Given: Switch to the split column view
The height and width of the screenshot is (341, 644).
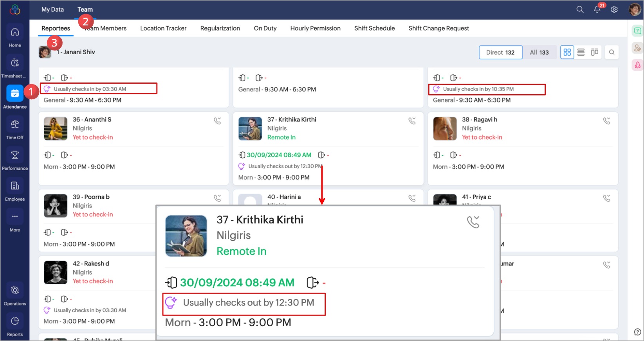Looking at the screenshot, I should click(595, 52).
